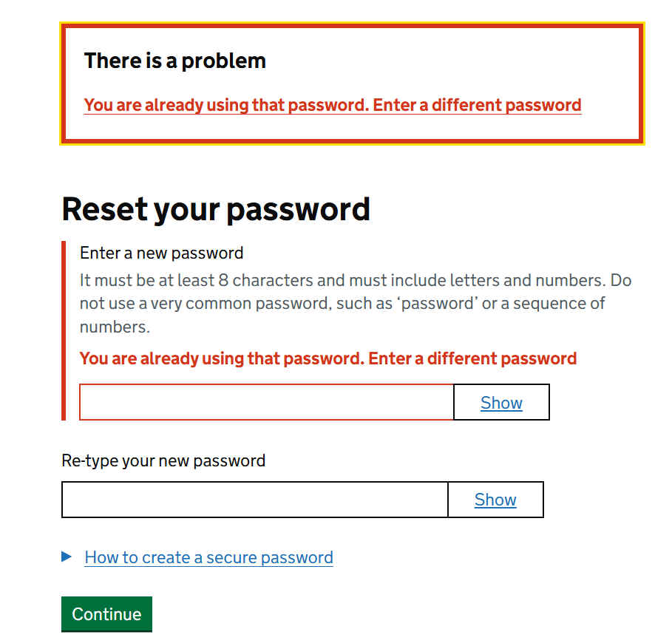This screenshot has width=672, height=643.
Task: Focus the Enter a new password input field
Action: pyautogui.click(x=266, y=402)
